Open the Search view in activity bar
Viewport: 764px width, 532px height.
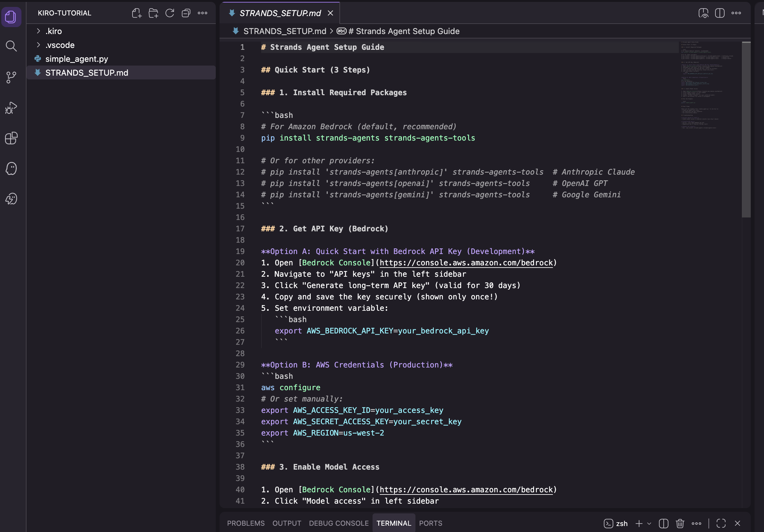[x=11, y=46]
